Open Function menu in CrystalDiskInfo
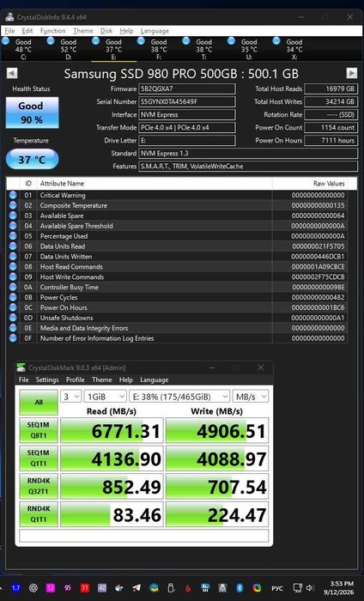364x601 pixels. (x=53, y=31)
